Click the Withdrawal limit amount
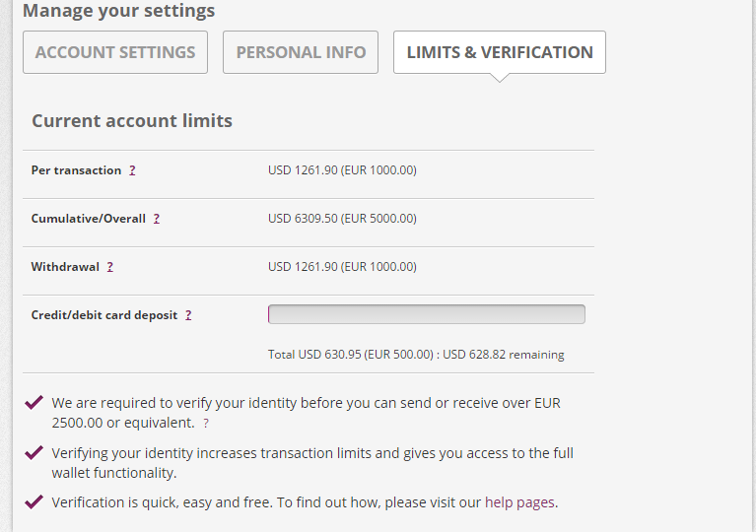Screen dimensions: 756x532 (342, 267)
